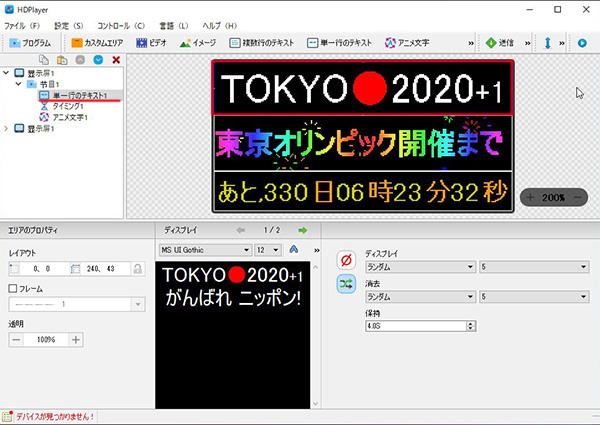
Task: Expand overflow chevron after アニメ文字
Action: click(x=471, y=43)
